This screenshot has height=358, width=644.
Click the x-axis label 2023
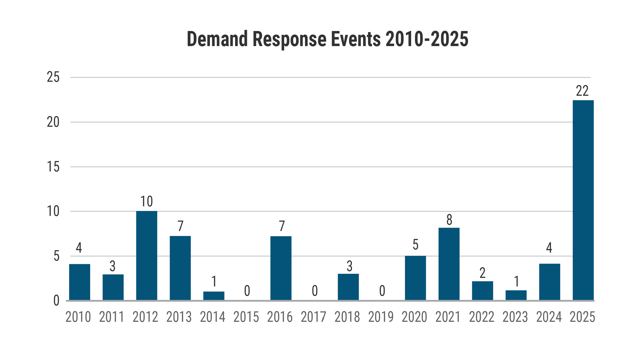(x=515, y=317)
